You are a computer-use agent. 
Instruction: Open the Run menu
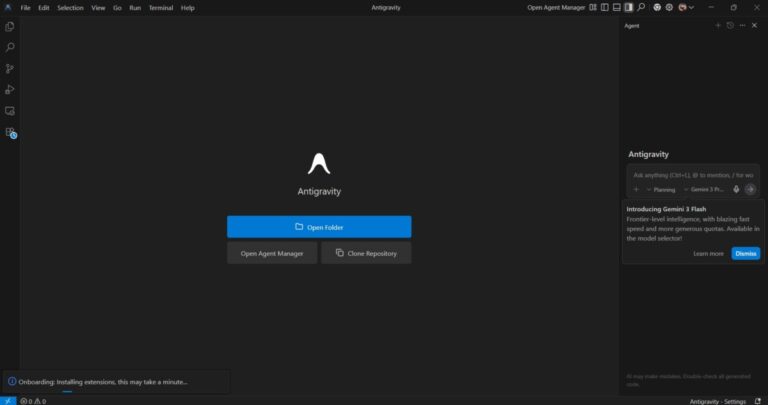click(135, 8)
